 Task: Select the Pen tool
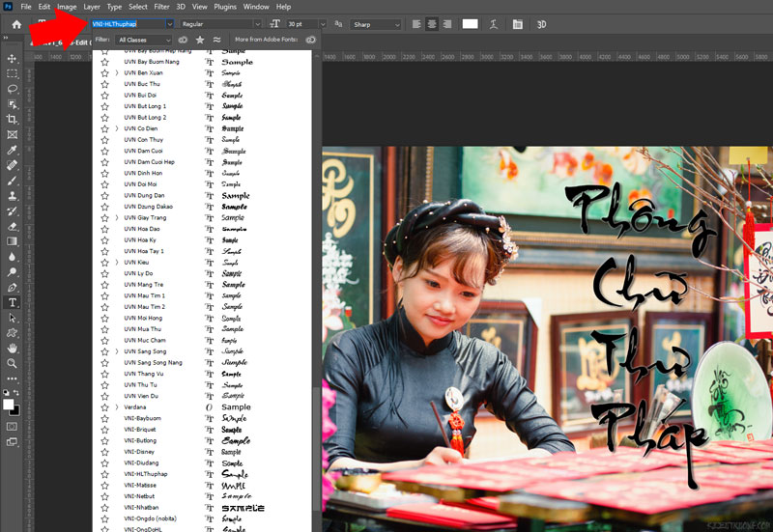click(x=12, y=287)
